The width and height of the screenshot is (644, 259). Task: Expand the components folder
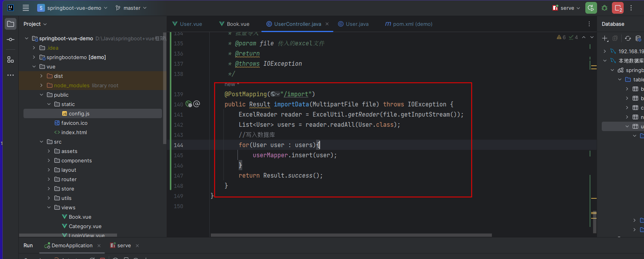pos(49,161)
